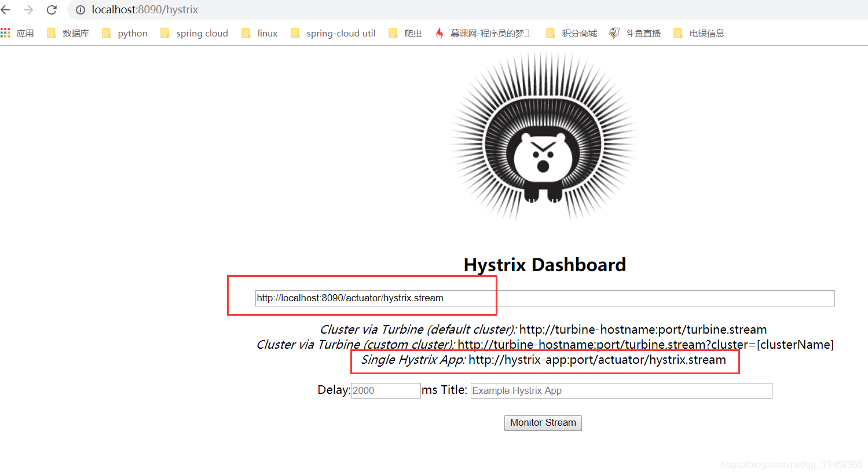Open the 数据库 bookmark folder

click(68, 33)
